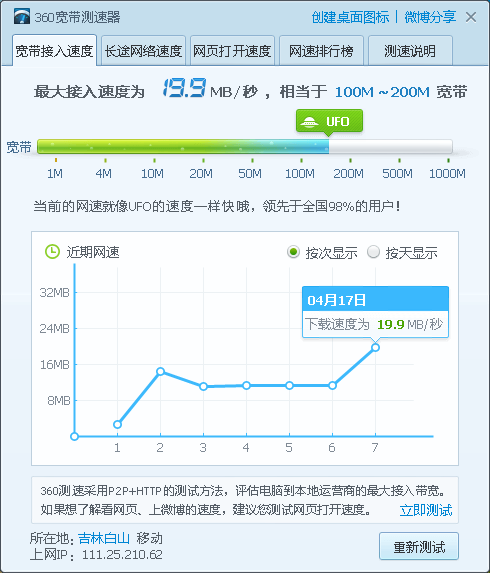490x573 pixels.
Task: Switch to the 宽带接入速度 tab
Action: (x=54, y=51)
